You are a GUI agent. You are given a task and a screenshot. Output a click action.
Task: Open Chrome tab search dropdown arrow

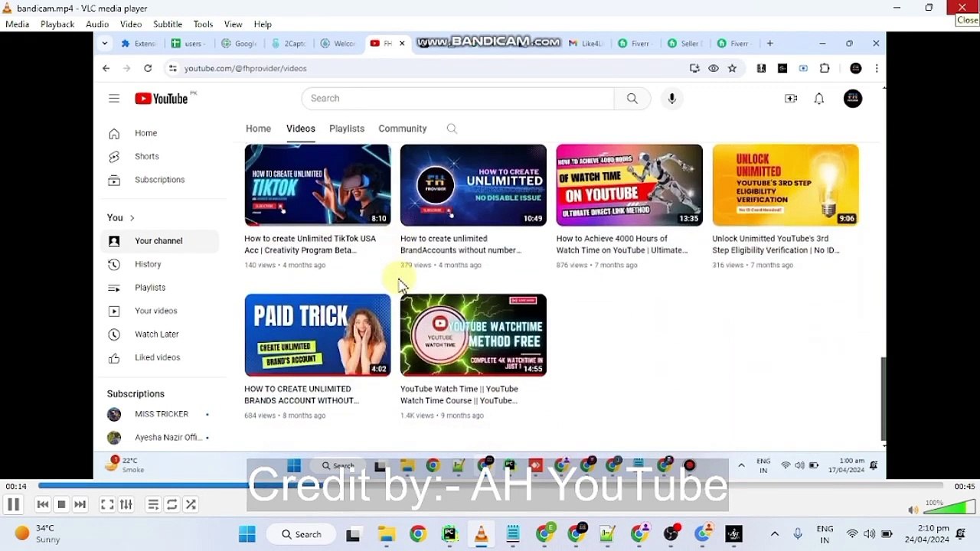tap(104, 44)
